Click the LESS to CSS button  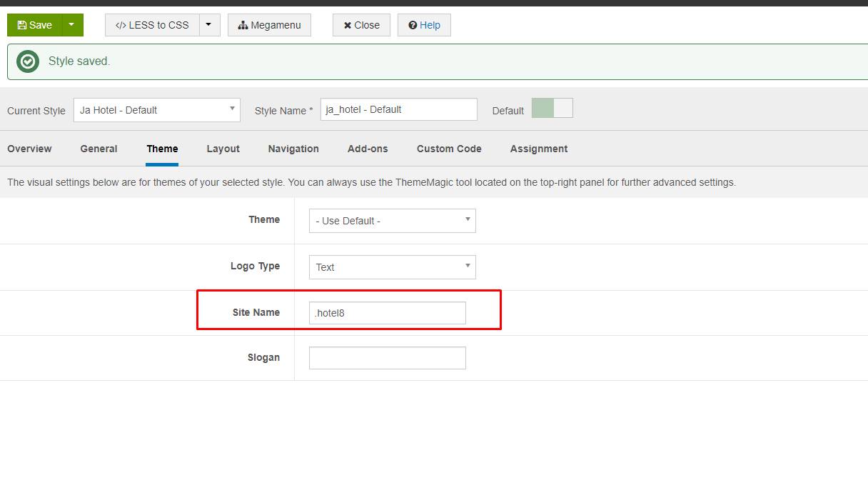(x=152, y=25)
